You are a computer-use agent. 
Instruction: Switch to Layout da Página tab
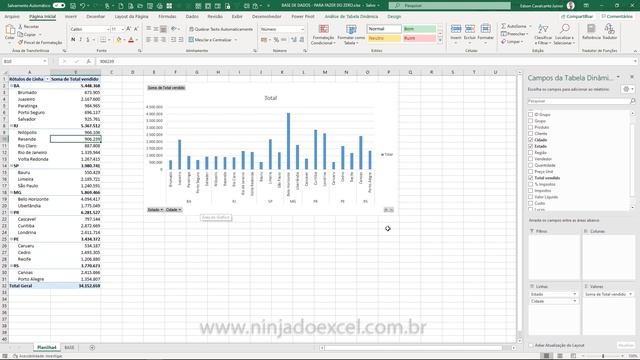[131, 17]
